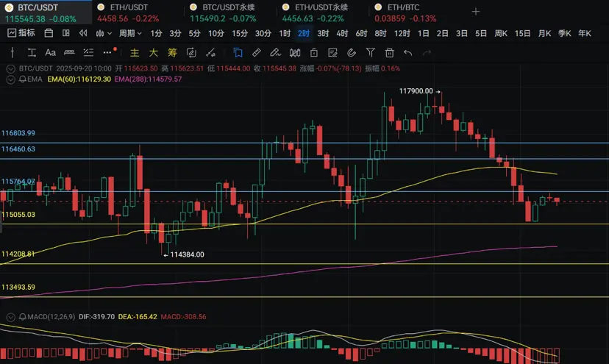The height and width of the screenshot is (364, 609).
Task: Select the 5分 timeframe
Action: click(x=194, y=33)
